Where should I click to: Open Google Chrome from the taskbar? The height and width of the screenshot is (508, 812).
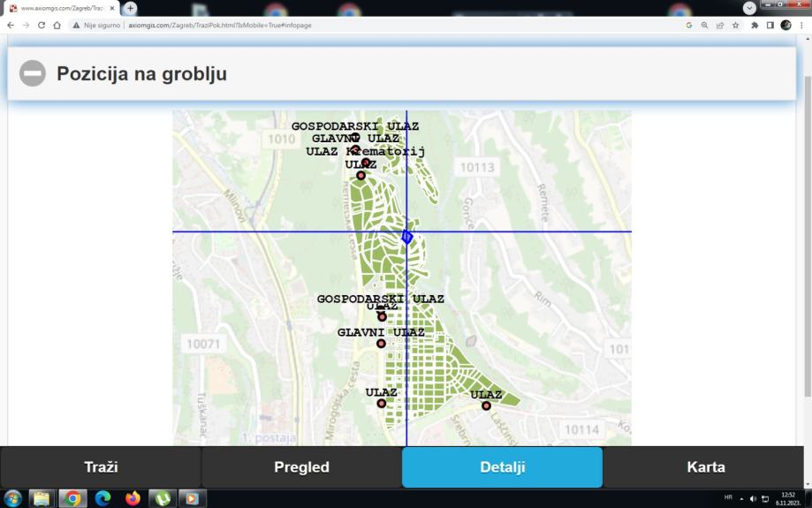(72, 498)
